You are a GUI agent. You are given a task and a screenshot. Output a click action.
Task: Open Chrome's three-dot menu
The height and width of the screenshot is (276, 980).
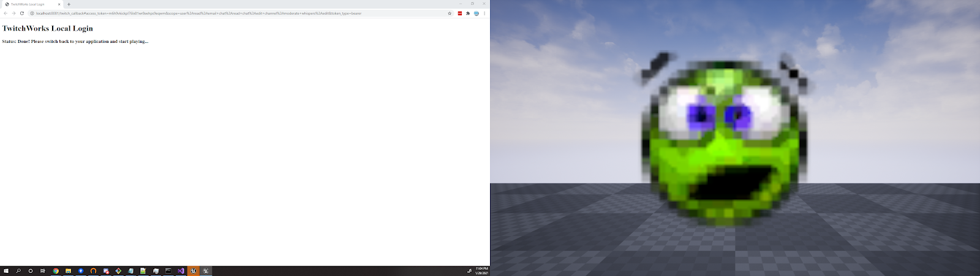pyautogui.click(x=484, y=13)
